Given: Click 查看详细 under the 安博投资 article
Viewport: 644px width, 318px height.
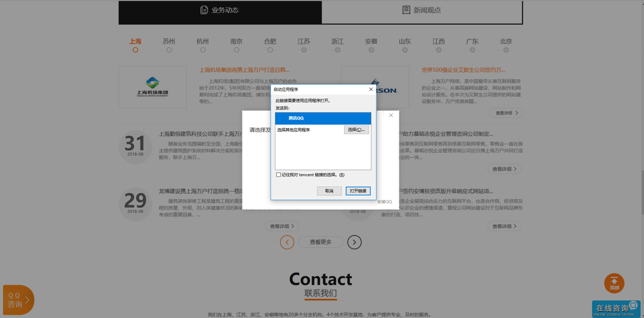Looking at the screenshot, I should coord(506,226).
